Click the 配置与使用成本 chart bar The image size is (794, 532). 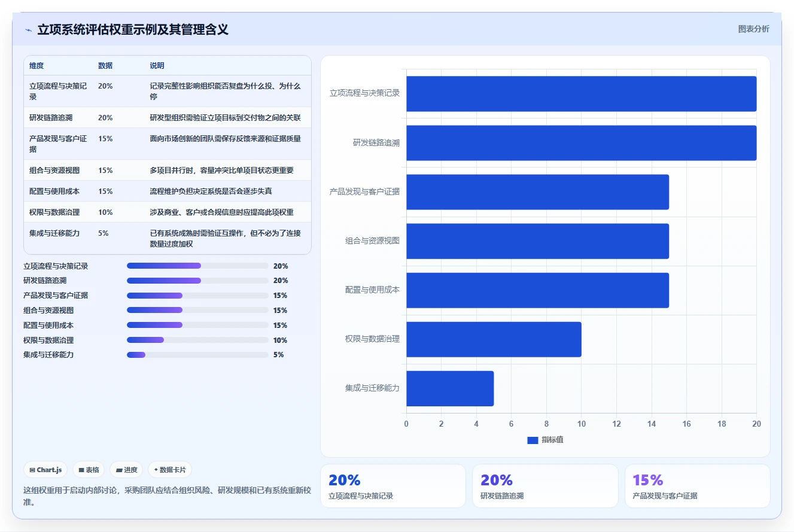[x=538, y=290]
